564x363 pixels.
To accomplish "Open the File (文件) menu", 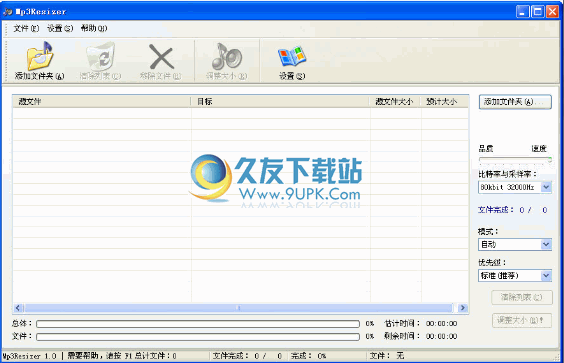I will tap(26, 28).
